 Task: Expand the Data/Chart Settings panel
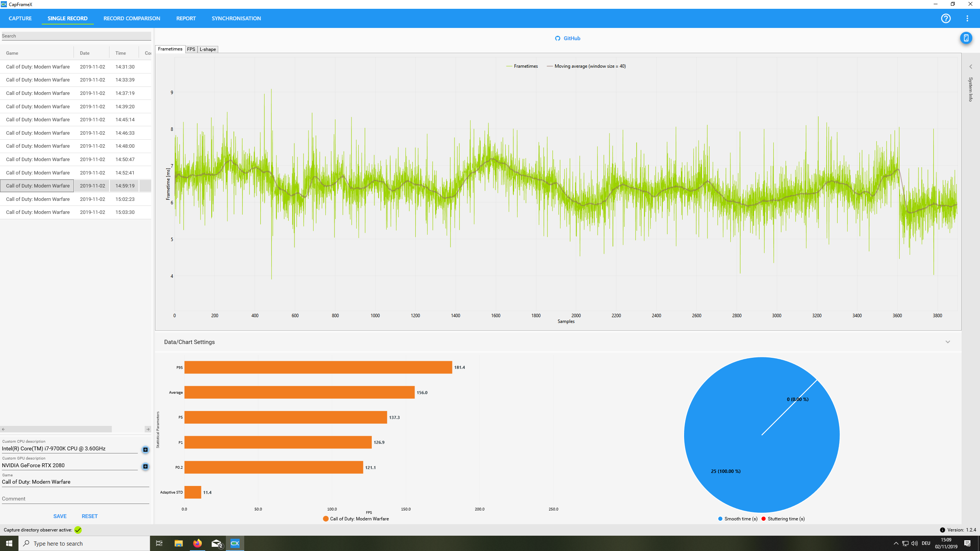[947, 342]
